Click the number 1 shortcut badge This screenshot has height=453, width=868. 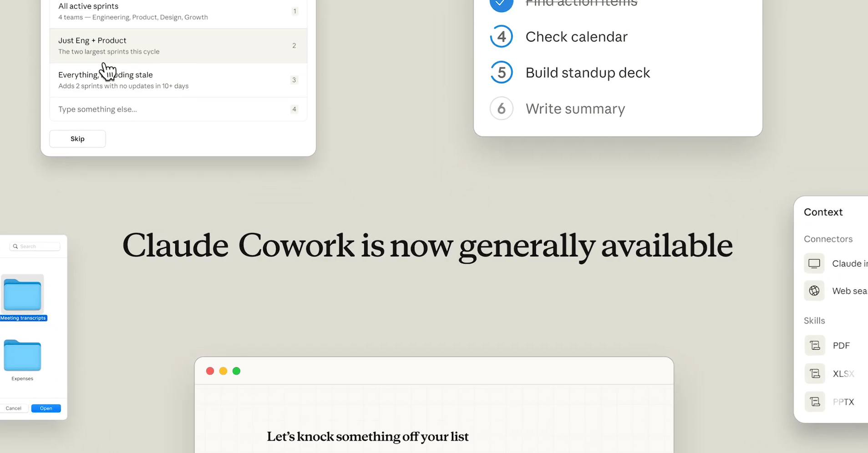[294, 11]
